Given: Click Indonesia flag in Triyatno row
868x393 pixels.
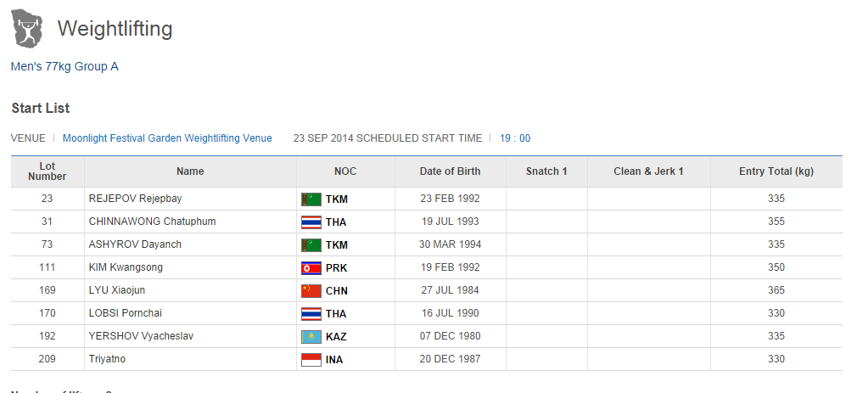Looking at the screenshot, I should pyautogui.click(x=311, y=360).
